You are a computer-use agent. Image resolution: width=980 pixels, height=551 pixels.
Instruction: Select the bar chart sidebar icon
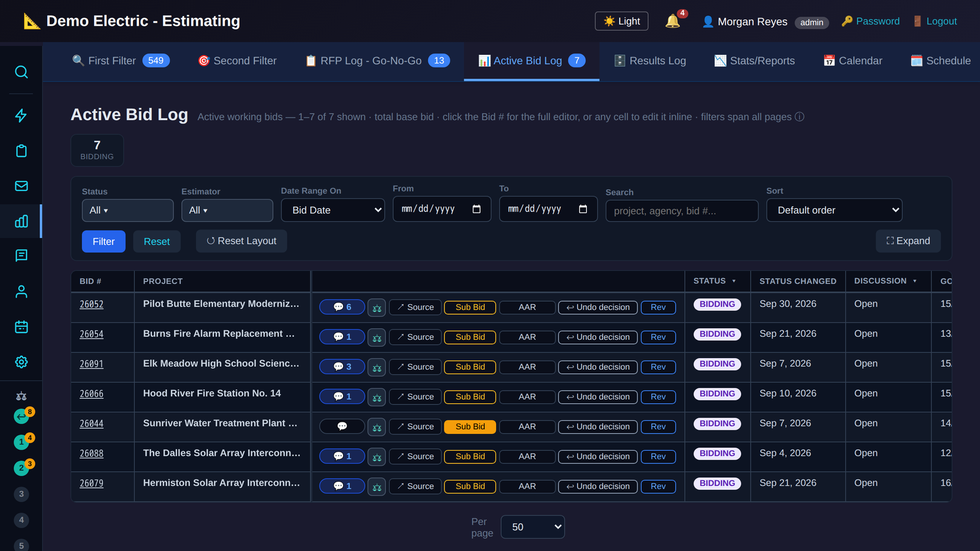tap(21, 221)
